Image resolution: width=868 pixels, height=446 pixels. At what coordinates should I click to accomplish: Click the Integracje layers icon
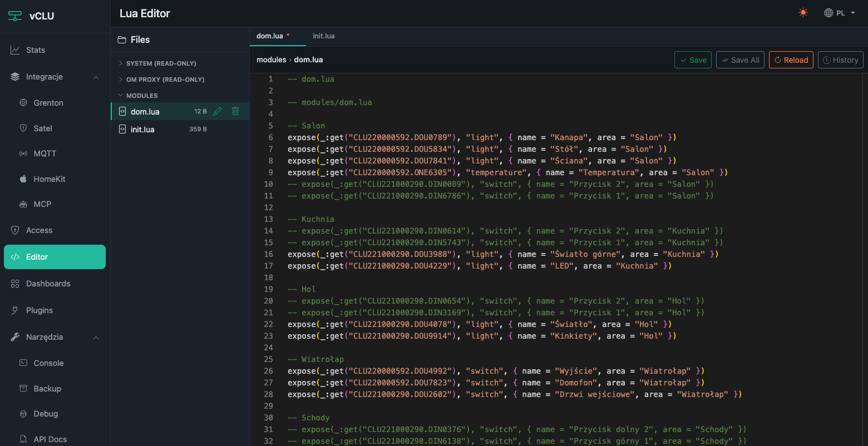(x=15, y=77)
